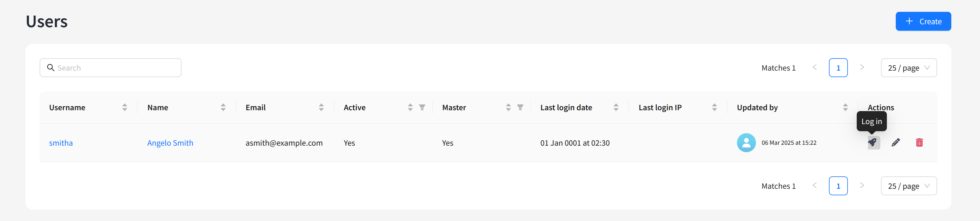
Task: Expand the bottom 25 / page dropdown
Action: 908,186
